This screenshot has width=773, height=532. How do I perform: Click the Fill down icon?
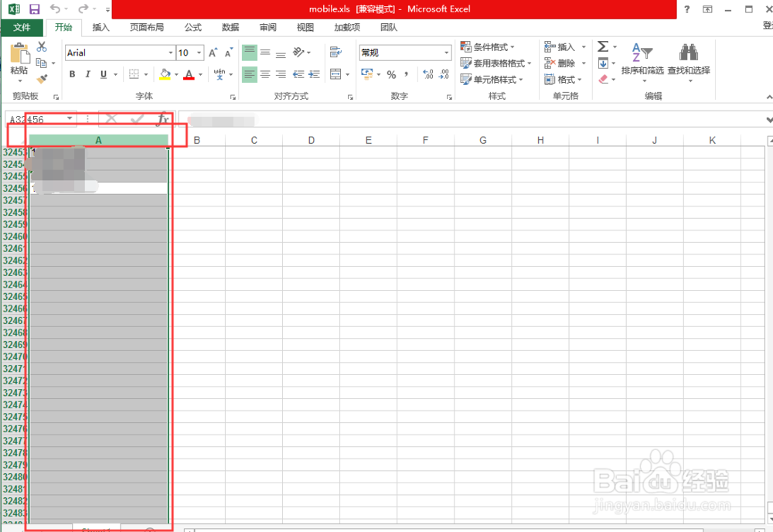(x=603, y=63)
